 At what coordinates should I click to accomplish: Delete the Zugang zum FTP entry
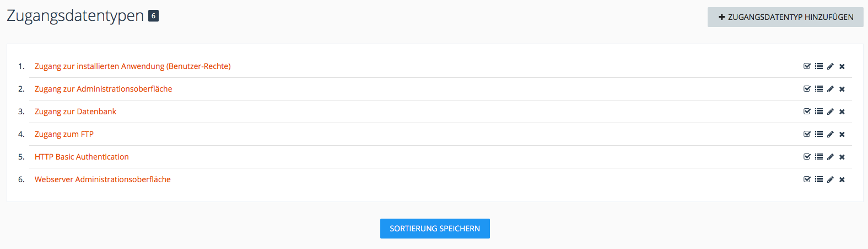click(x=842, y=134)
